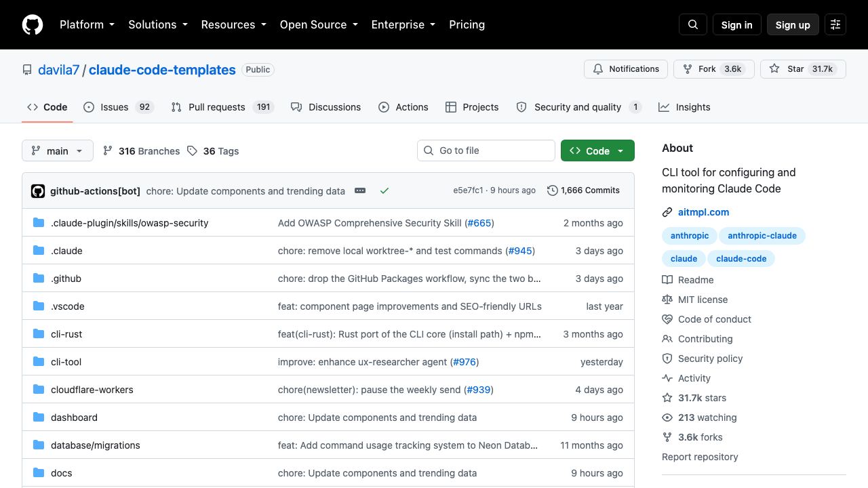Click the GitHub logo icon
Image resolution: width=868 pixels, height=488 pixels.
pos(33,24)
